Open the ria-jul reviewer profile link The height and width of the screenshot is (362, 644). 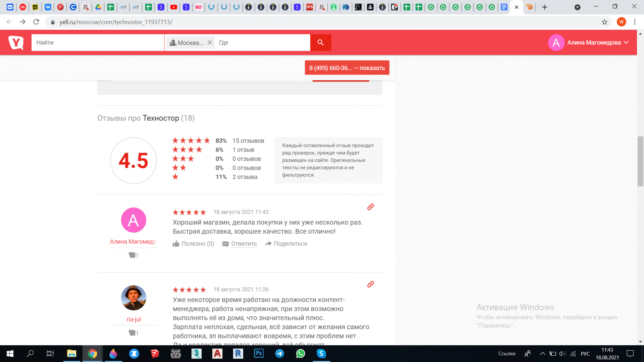[133, 319]
